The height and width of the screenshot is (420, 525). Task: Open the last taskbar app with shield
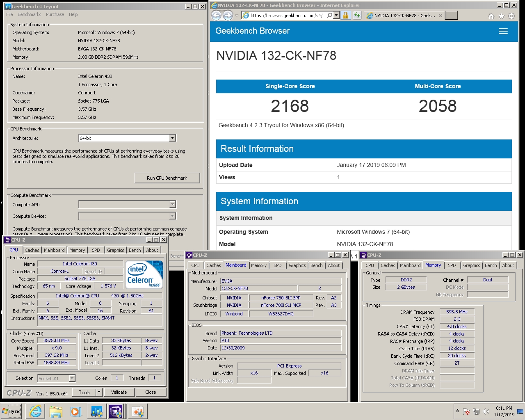pyautogui.click(x=138, y=411)
